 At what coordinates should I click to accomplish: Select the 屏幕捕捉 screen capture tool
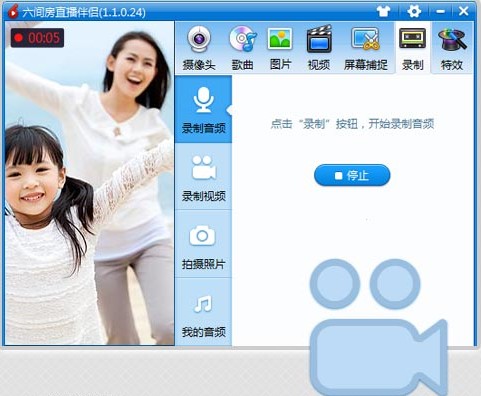click(365, 48)
